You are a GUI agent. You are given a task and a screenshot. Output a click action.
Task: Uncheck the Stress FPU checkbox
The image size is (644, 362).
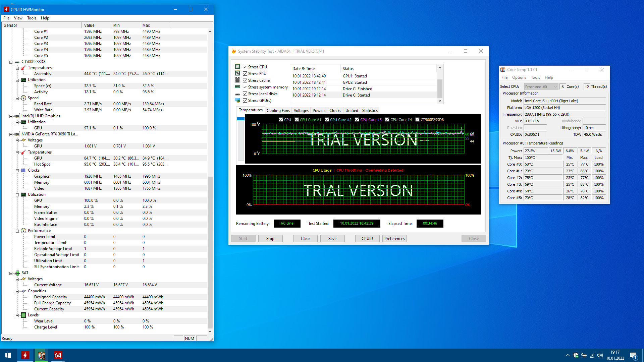[x=245, y=73]
